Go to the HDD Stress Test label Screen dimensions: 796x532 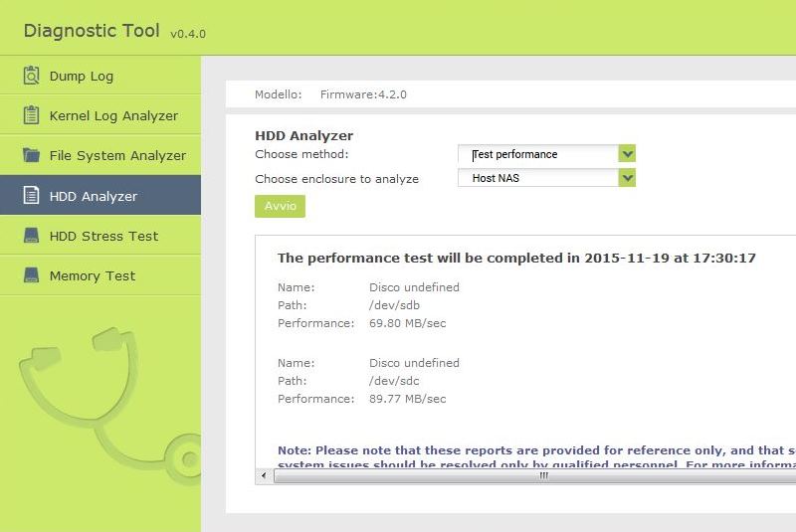coord(103,236)
